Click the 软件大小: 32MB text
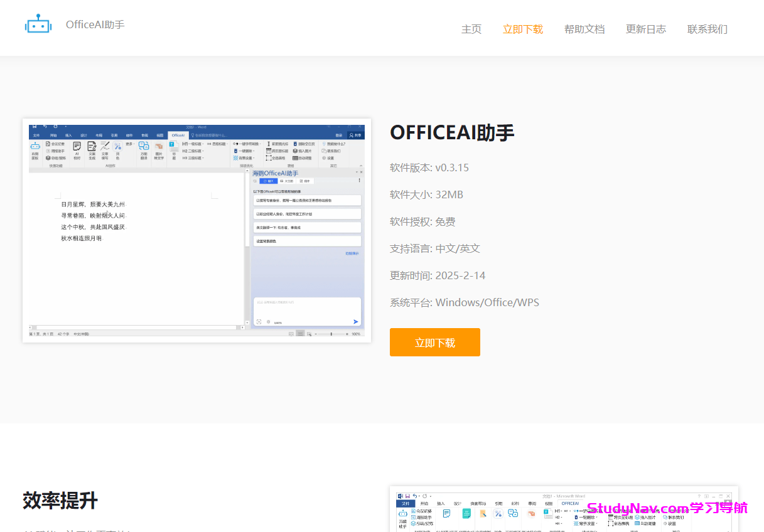Screen dimensions: 764x532 [426, 194]
